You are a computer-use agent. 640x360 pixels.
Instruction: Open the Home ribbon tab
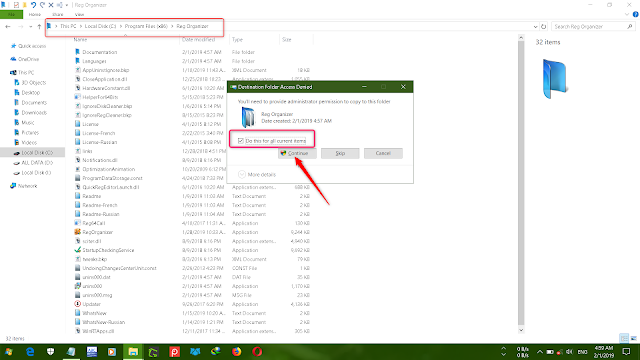tap(35, 15)
